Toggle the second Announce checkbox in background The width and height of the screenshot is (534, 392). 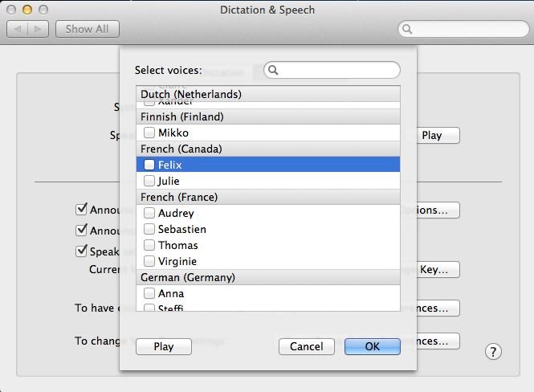point(81,230)
